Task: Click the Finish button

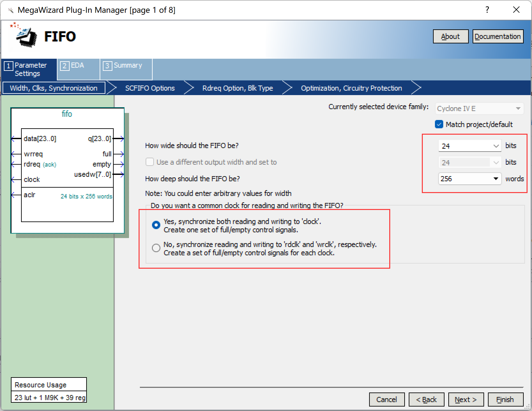Action: [x=505, y=400]
